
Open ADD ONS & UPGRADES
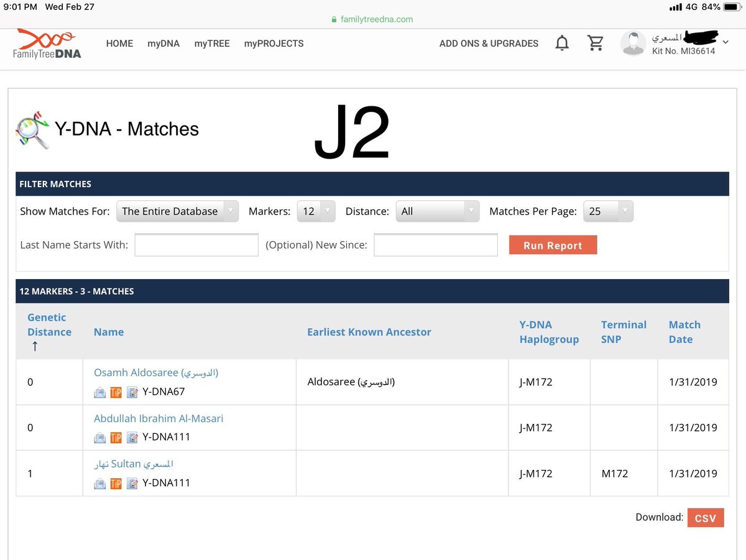pyautogui.click(x=489, y=44)
